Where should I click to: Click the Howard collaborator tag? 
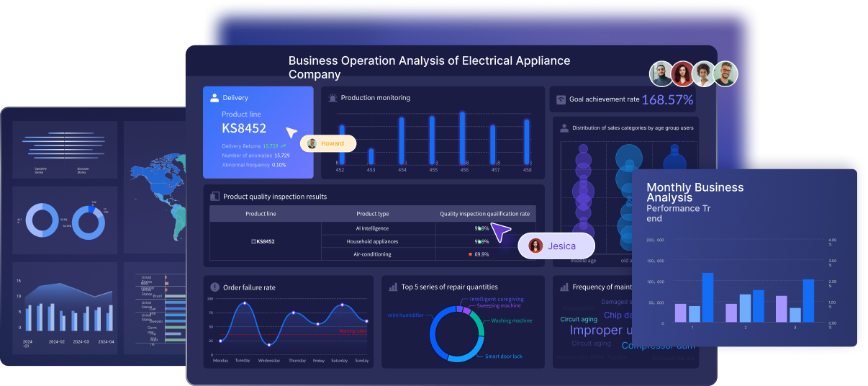(328, 143)
